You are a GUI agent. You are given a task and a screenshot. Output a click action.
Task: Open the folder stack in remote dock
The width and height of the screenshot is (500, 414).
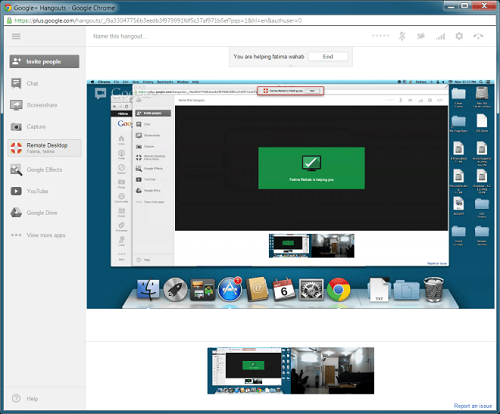406,290
